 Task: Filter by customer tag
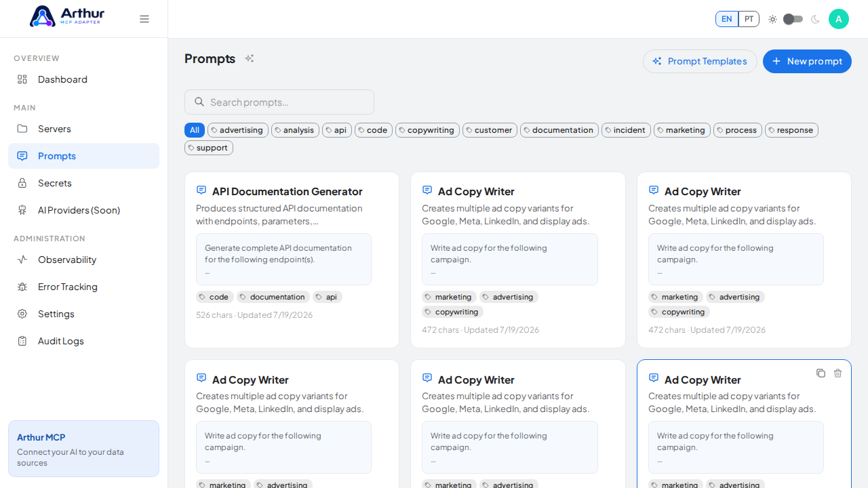pos(490,130)
